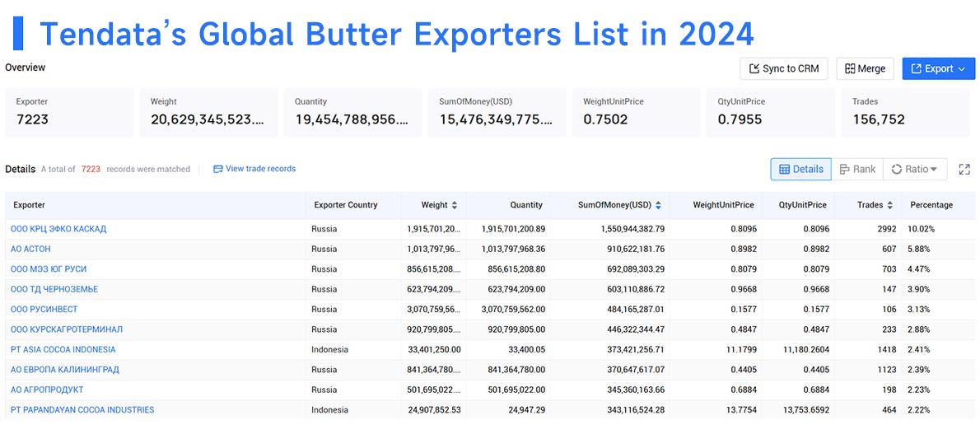Select the WeightUnitPrice 0.7502 card
Image resolution: width=980 pixels, height=434 pixels.
[x=637, y=113]
